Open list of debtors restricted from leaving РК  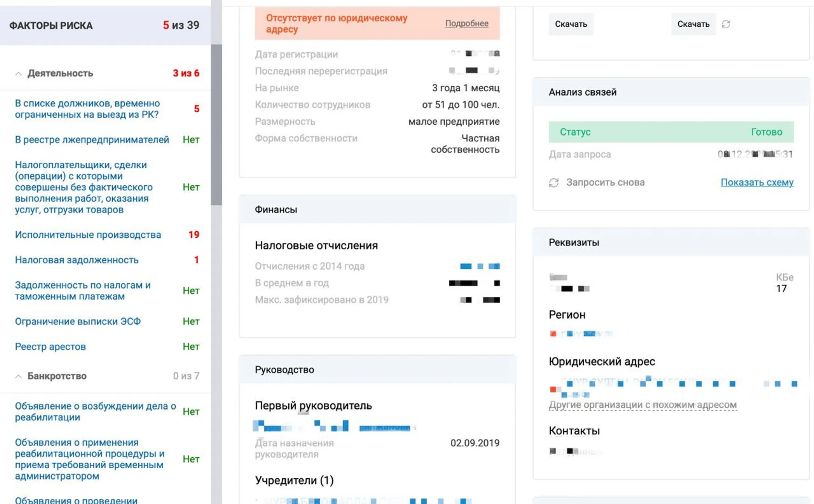(x=87, y=109)
